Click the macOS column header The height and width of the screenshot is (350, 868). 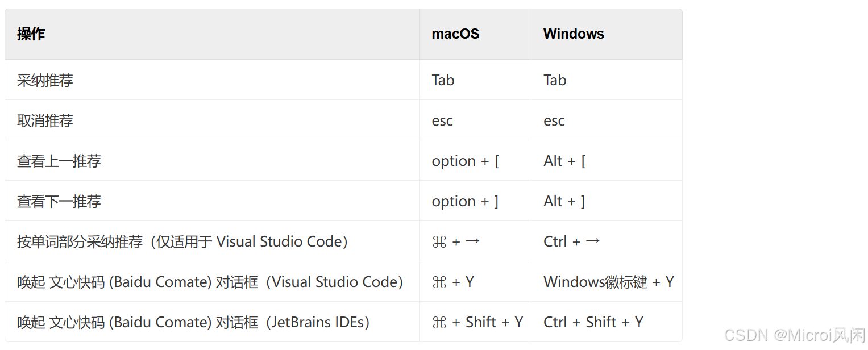click(455, 34)
